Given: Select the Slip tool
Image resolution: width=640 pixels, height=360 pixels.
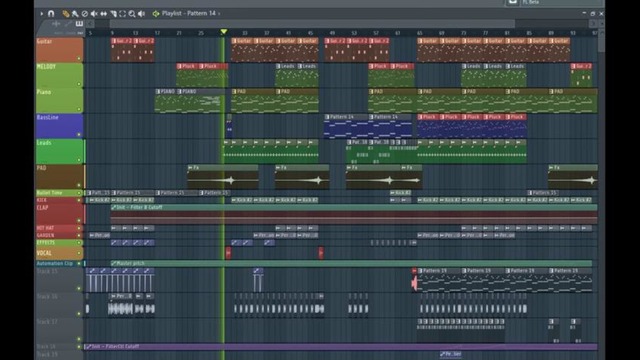Looking at the screenshot, I should click(104, 14).
